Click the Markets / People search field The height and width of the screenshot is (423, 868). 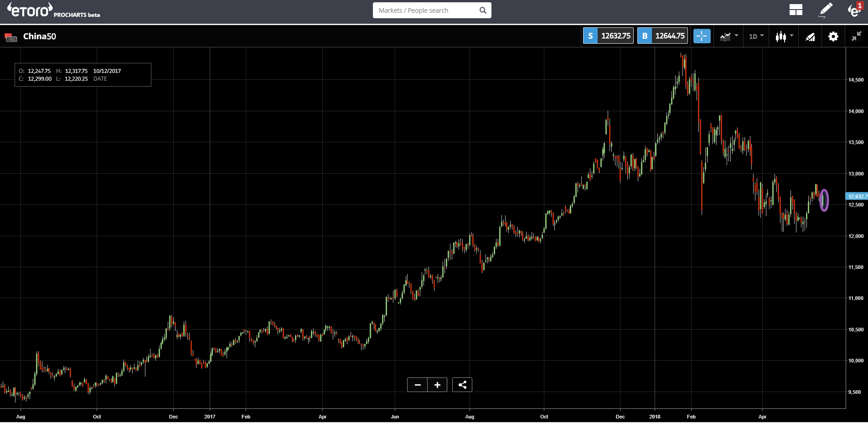pyautogui.click(x=432, y=10)
